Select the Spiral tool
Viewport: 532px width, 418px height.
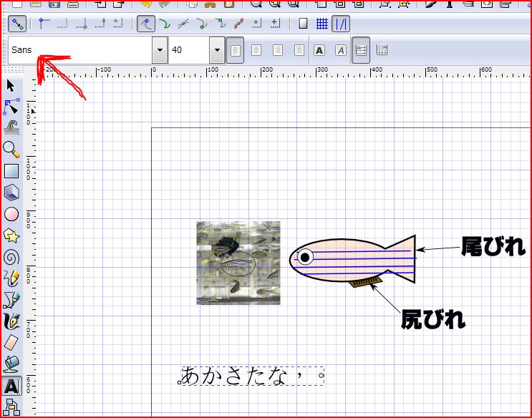[11, 257]
